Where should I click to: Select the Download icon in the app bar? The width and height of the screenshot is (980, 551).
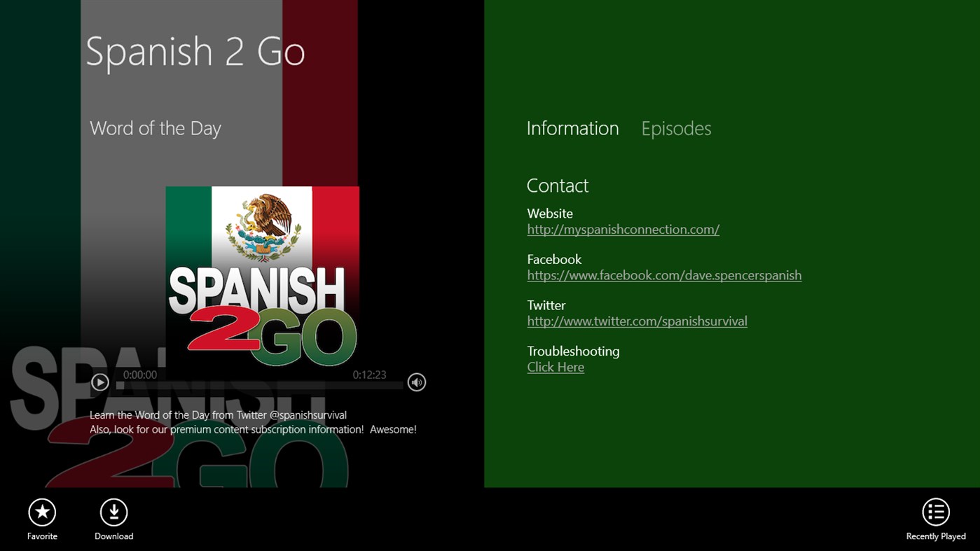coord(113,512)
